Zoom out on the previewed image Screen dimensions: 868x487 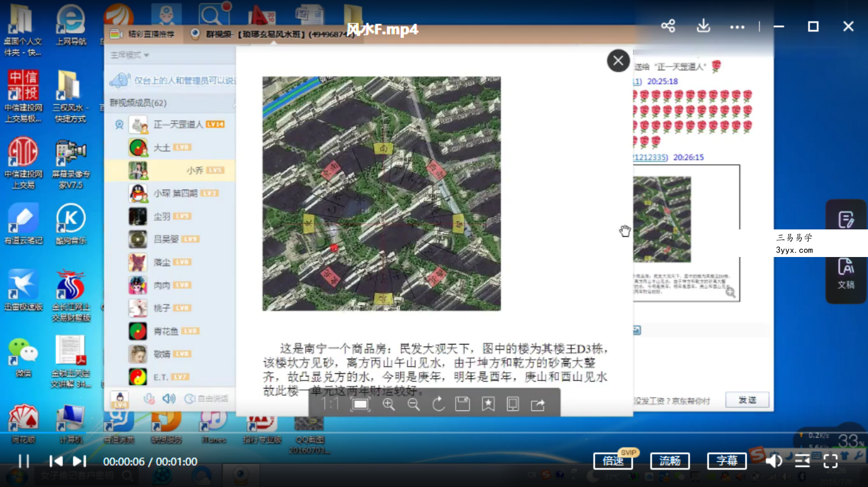[414, 404]
